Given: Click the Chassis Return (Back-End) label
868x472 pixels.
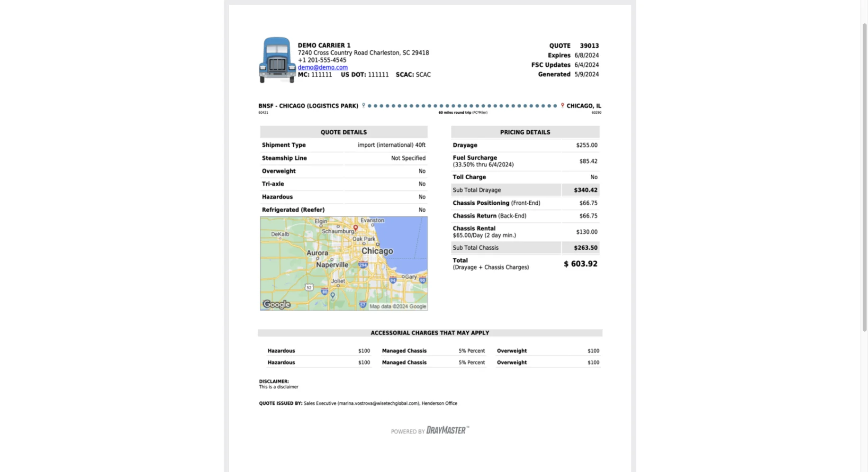Looking at the screenshot, I should (489, 216).
